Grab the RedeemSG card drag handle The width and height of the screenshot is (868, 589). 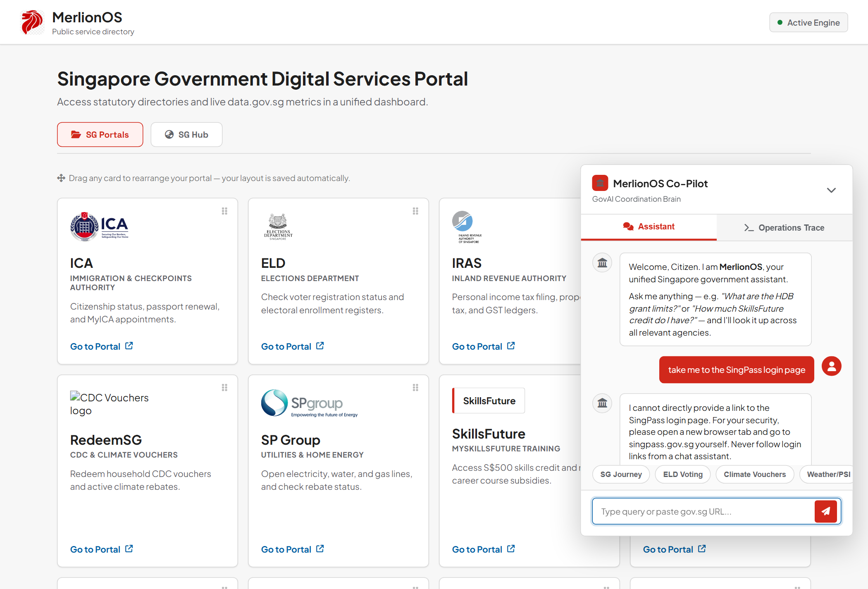click(x=224, y=388)
